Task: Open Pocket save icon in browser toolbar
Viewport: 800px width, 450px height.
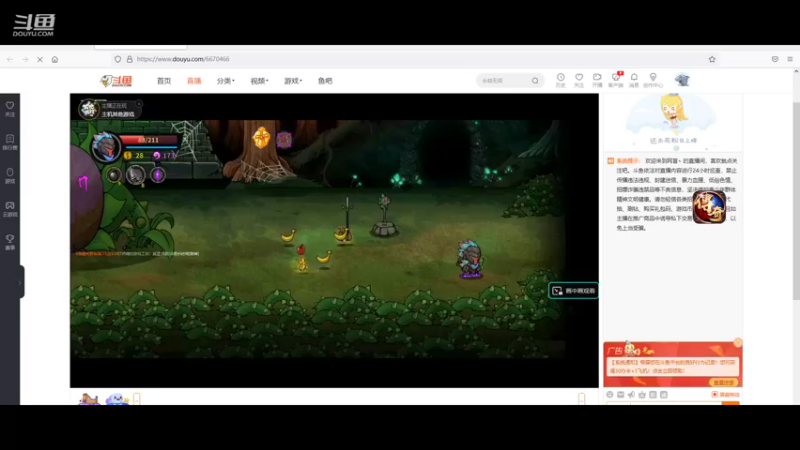Action: click(775, 59)
